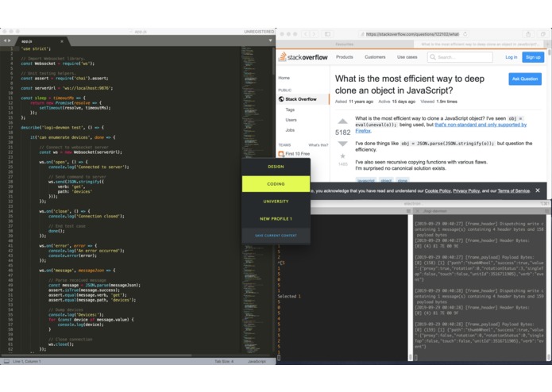The image size is (552, 392).
Task: Go back in Safari history
Action: point(305,34)
